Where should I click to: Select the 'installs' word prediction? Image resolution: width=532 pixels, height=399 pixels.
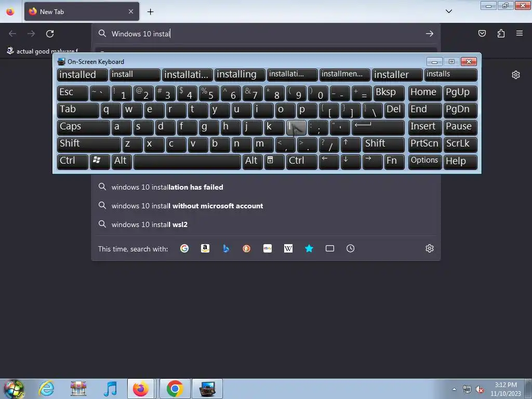tap(451, 75)
